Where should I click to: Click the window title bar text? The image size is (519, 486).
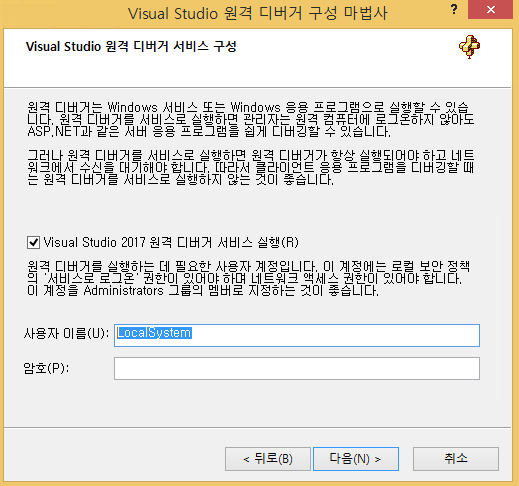click(257, 14)
